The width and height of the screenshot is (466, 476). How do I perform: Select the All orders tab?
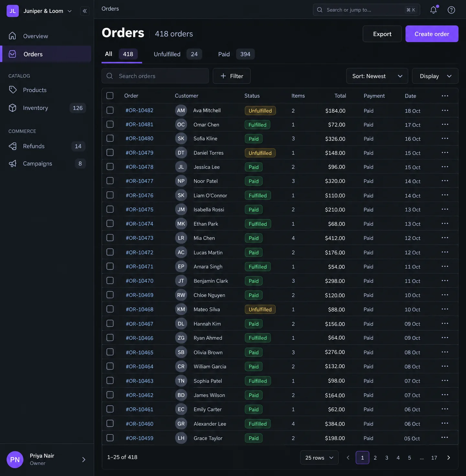click(x=122, y=54)
